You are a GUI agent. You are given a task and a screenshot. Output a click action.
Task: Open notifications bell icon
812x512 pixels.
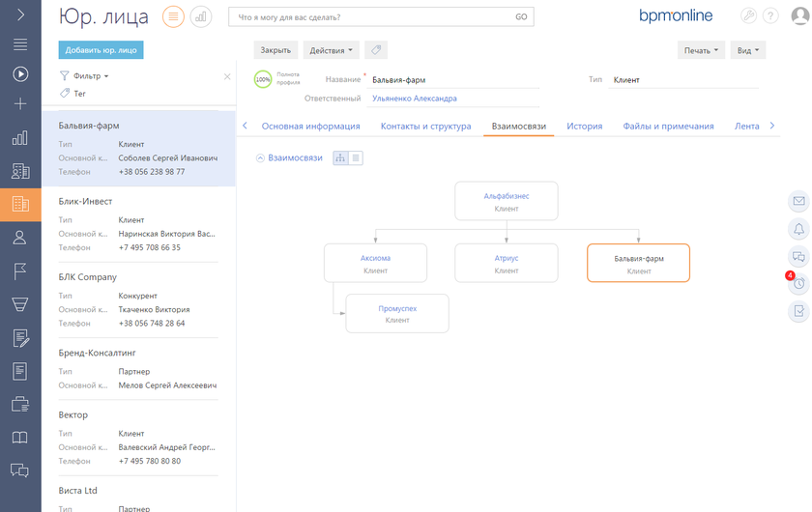[x=798, y=229]
